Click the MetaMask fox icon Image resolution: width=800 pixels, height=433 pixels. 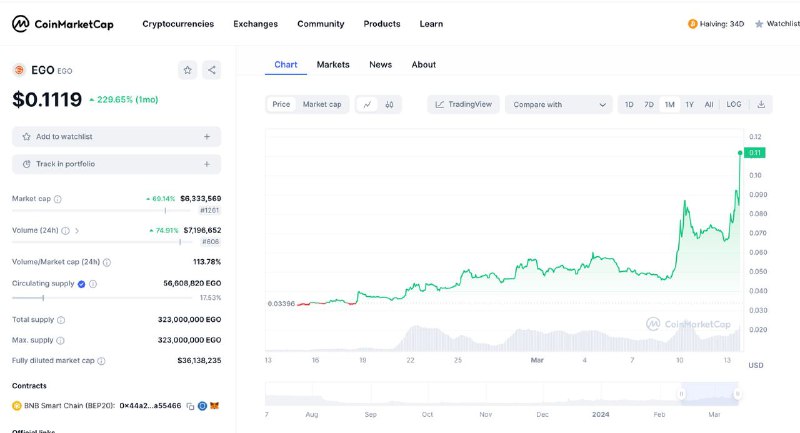(x=214, y=406)
